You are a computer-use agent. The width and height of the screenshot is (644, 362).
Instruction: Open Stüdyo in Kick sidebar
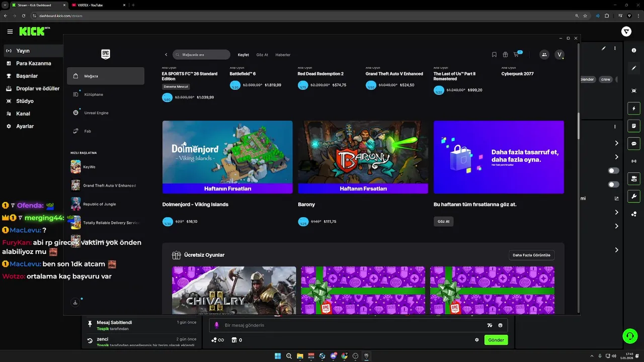coord(32,101)
